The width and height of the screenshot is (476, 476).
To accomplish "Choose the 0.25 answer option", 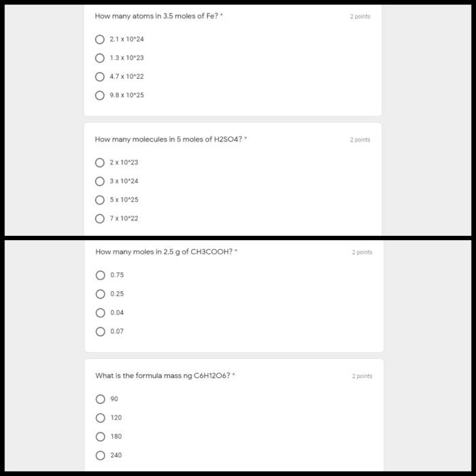I will [x=100, y=294].
